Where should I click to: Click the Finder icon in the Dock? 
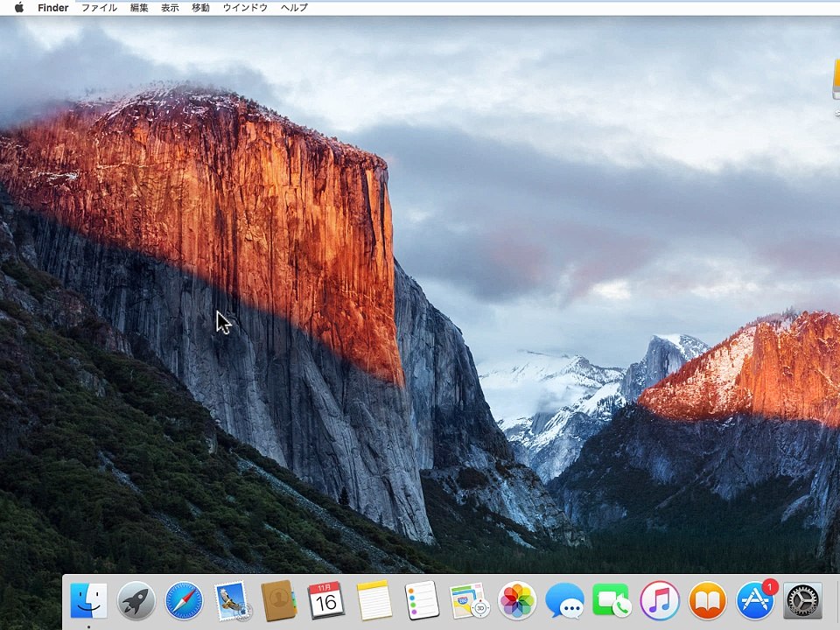point(88,600)
